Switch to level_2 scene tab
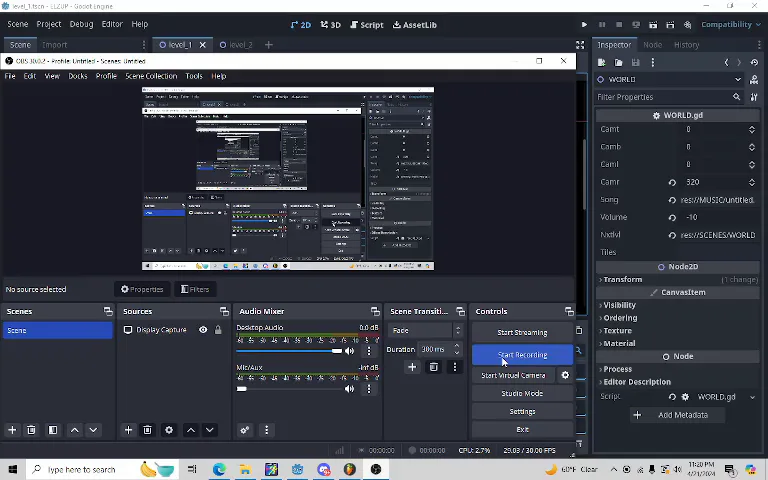Image resolution: width=768 pixels, height=480 pixels. [x=236, y=45]
